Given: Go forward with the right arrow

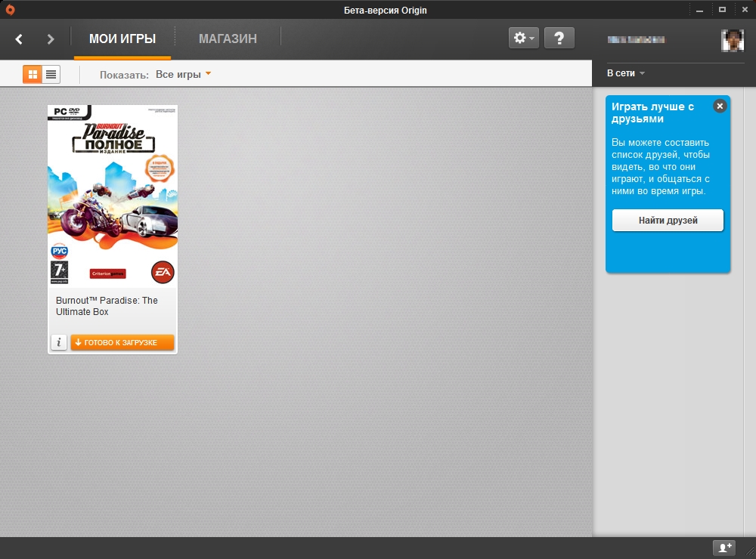Looking at the screenshot, I should click(x=51, y=39).
